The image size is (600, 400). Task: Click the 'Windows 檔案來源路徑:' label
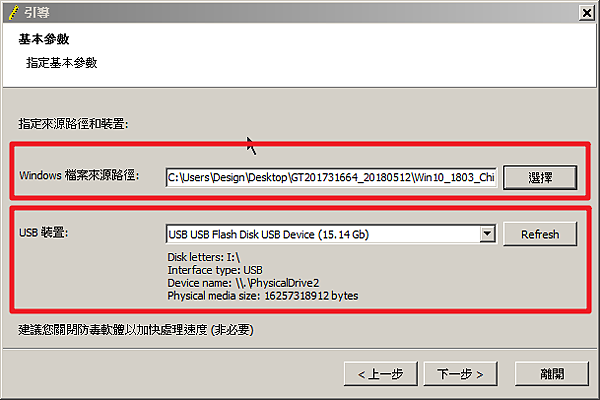(x=79, y=176)
